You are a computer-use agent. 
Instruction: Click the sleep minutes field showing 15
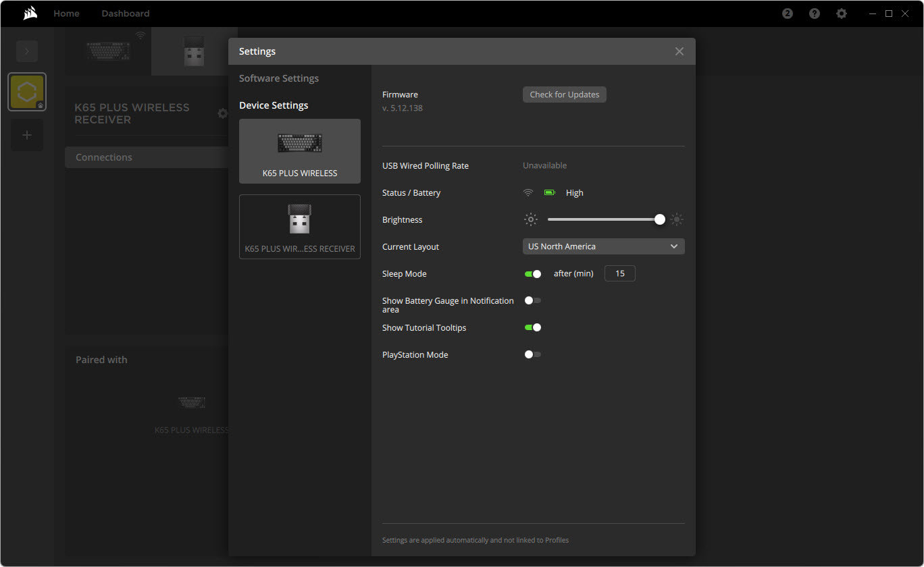click(620, 273)
